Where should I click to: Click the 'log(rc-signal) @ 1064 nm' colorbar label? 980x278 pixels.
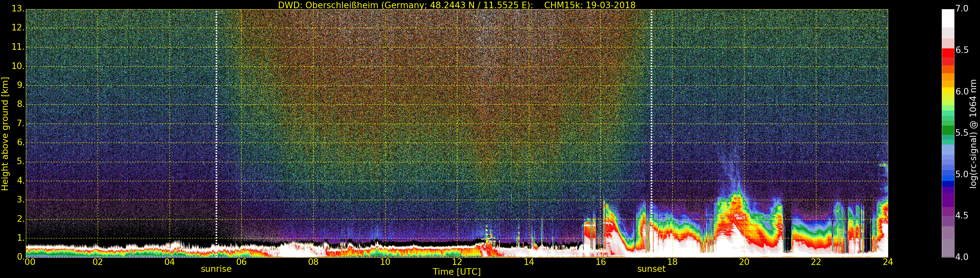973,134
